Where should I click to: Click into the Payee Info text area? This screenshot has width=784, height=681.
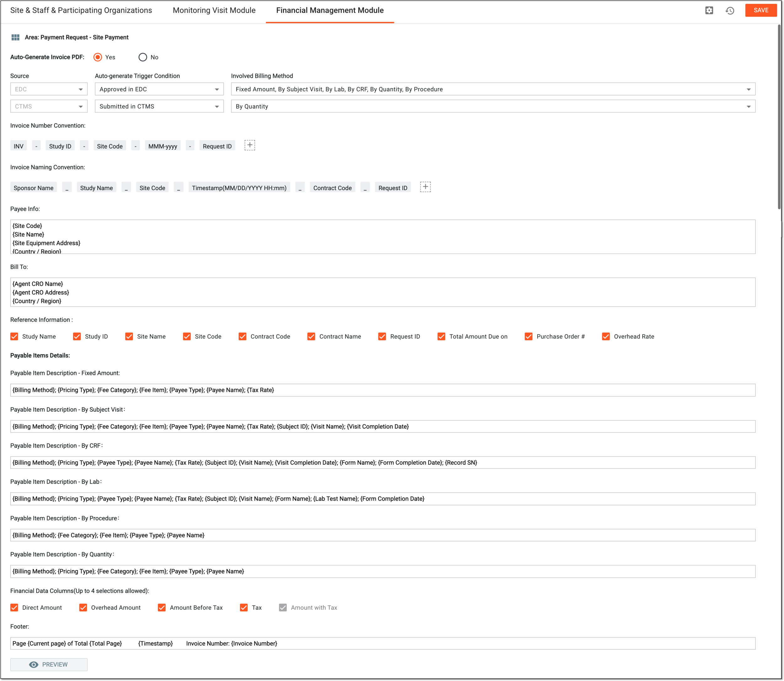[383, 237]
